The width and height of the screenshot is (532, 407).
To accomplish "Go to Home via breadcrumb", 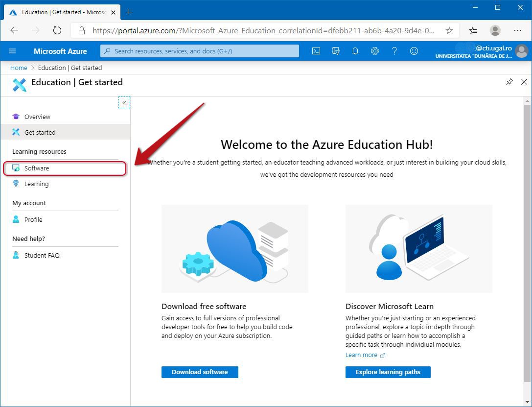I will click(x=19, y=68).
